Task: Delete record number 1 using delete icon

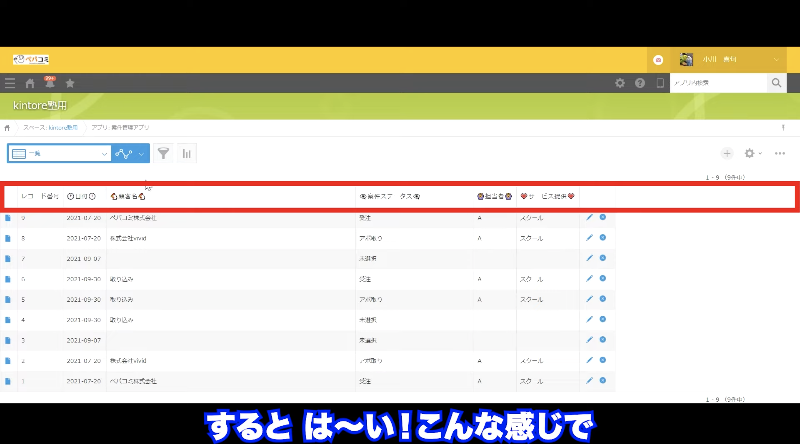Action: 603,380
